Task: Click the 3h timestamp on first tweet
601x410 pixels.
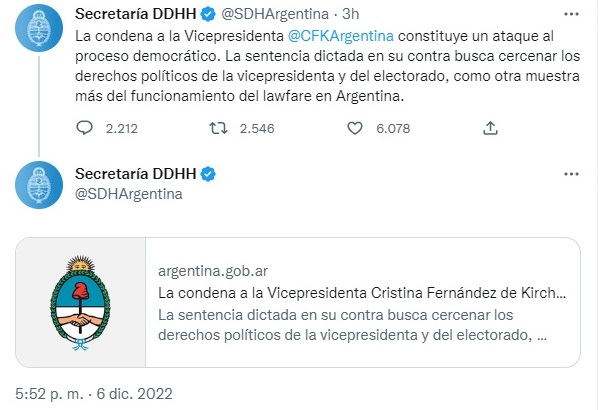Action: coord(350,14)
